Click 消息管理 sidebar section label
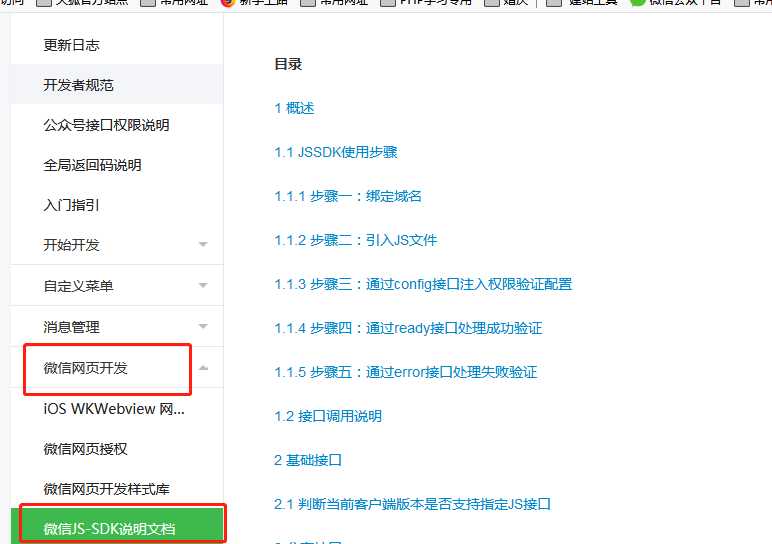Image resolution: width=772 pixels, height=544 pixels. click(x=71, y=327)
